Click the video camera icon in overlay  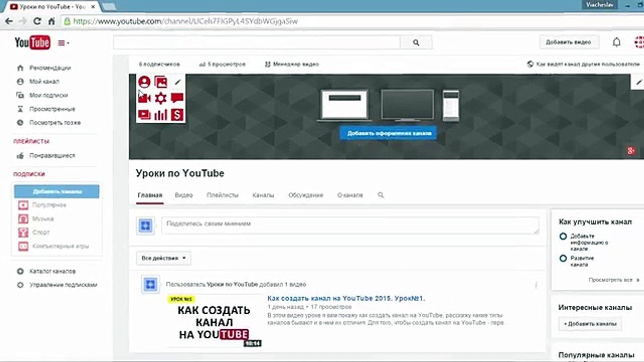click(144, 98)
